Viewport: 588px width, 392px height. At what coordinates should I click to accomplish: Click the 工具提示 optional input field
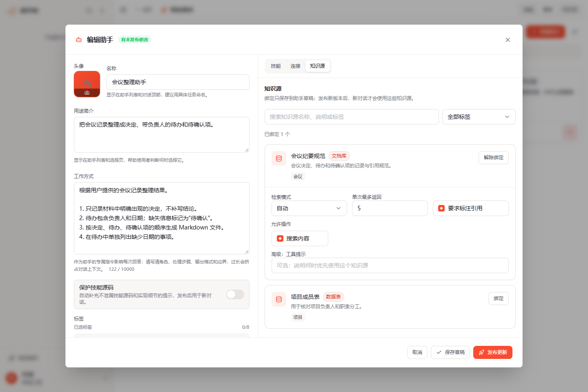click(390, 265)
